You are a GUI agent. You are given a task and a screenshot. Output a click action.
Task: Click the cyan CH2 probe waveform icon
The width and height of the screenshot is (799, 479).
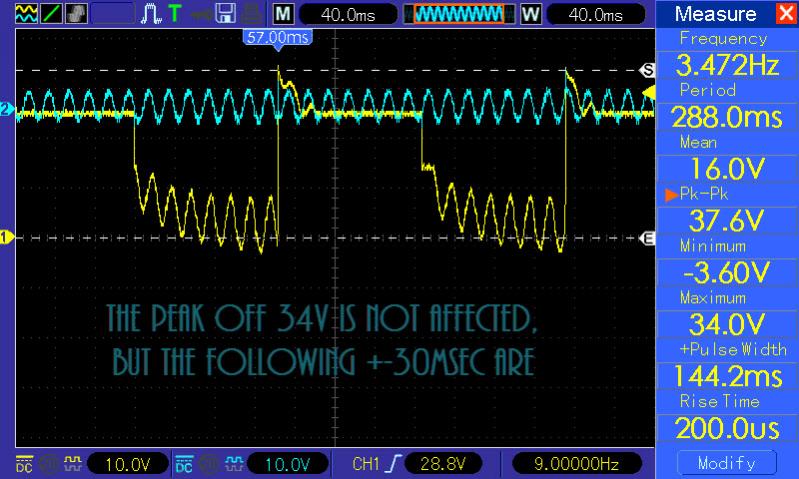234,464
